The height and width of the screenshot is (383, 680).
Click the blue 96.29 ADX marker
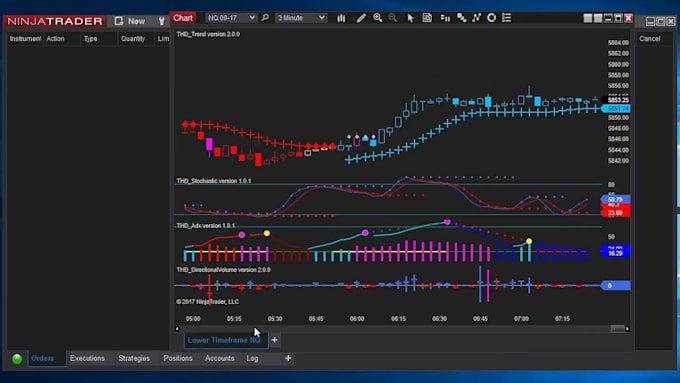click(615, 253)
